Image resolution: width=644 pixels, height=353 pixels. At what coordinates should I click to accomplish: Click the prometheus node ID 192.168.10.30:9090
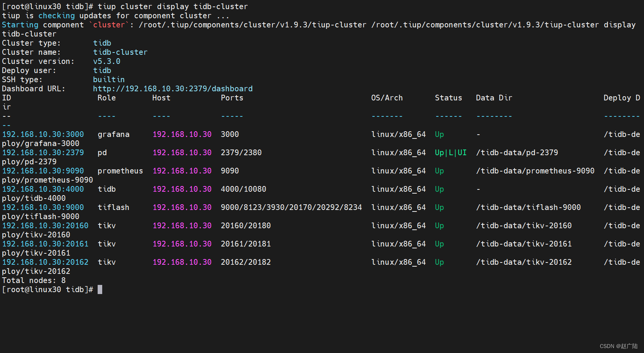pos(43,171)
